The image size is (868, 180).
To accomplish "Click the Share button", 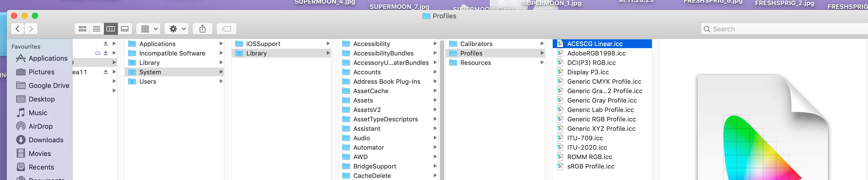I will [x=203, y=29].
